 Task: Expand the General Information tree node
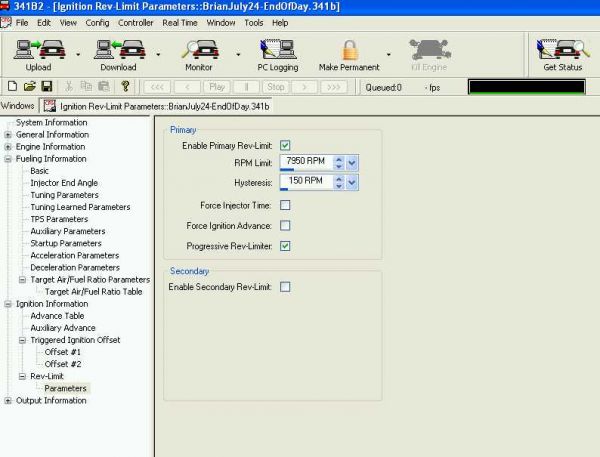[8, 135]
